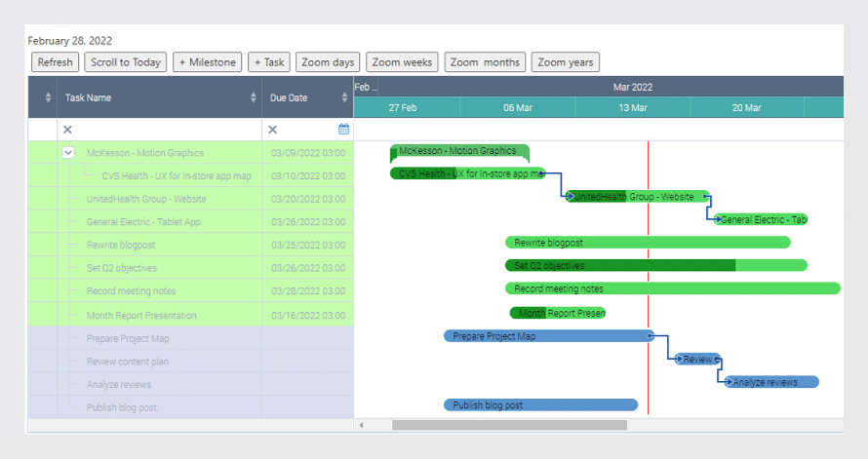Click Scroll to Today button
This screenshot has width=868, height=459.
point(126,62)
